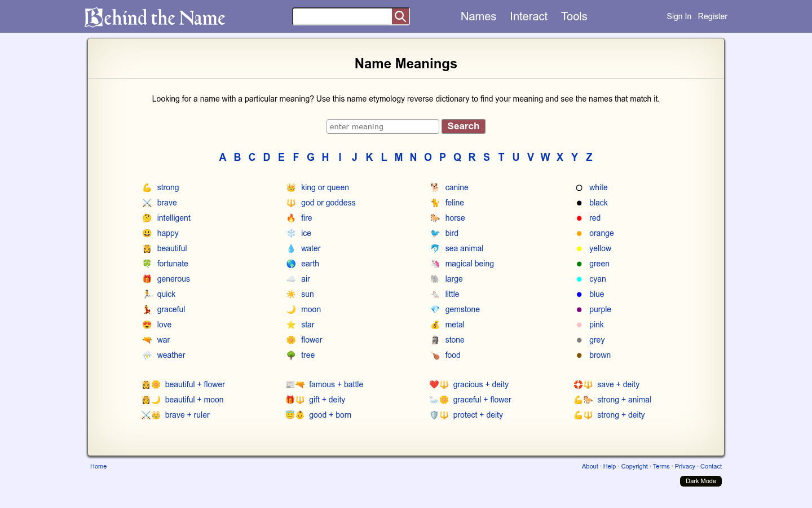The width and height of the screenshot is (812, 508).
Task: Open the magical being meaning link
Action: (x=470, y=264)
